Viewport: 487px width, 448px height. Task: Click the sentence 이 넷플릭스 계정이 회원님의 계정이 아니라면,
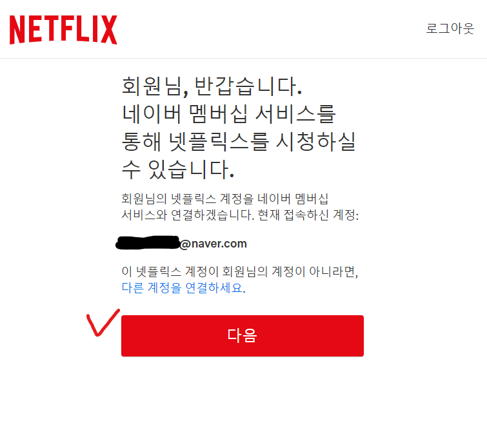point(240,271)
